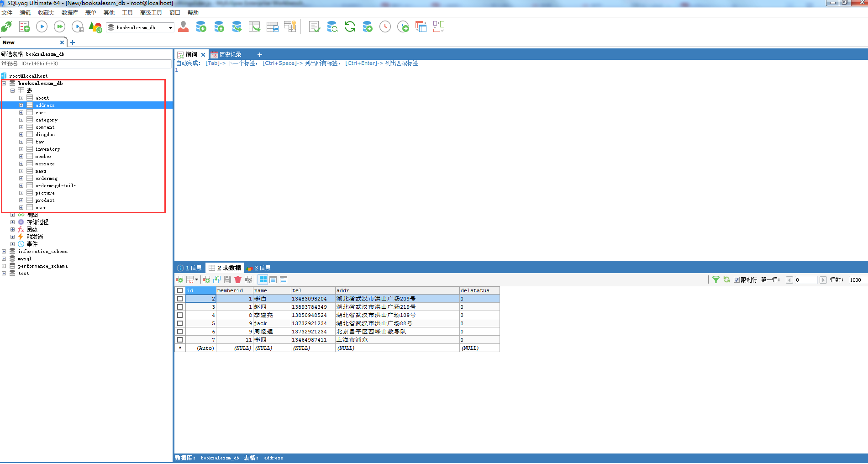Screen dimensions: 868x464
Task: Click database import down-arrow icon
Action: click(x=201, y=27)
